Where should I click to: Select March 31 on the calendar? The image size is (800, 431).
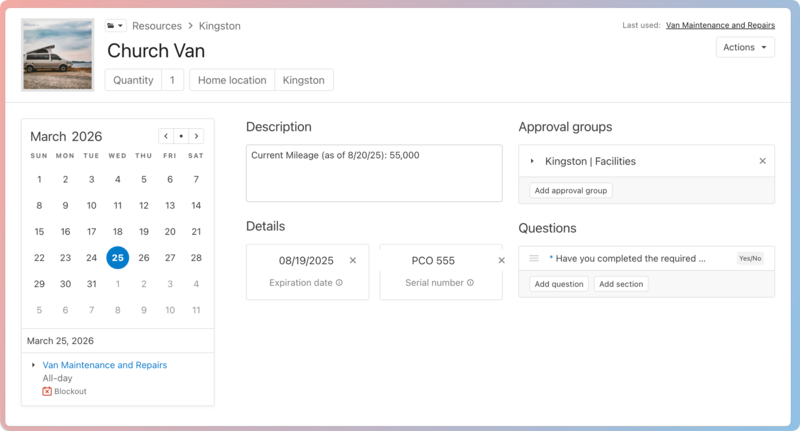pos(91,284)
